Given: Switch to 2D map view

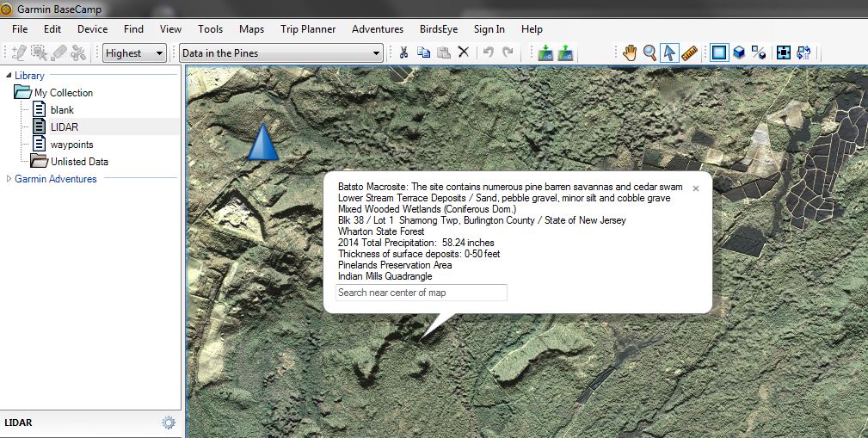Looking at the screenshot, I should [718, 52].
